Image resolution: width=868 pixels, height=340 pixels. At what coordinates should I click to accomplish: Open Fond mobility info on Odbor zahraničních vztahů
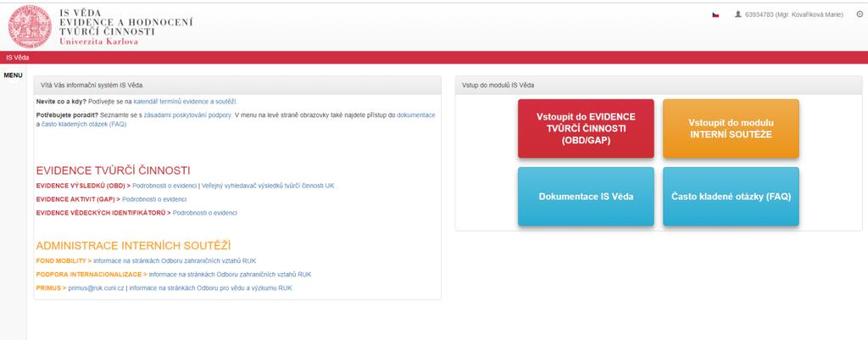pyautogui.click(x=175, y=261)
